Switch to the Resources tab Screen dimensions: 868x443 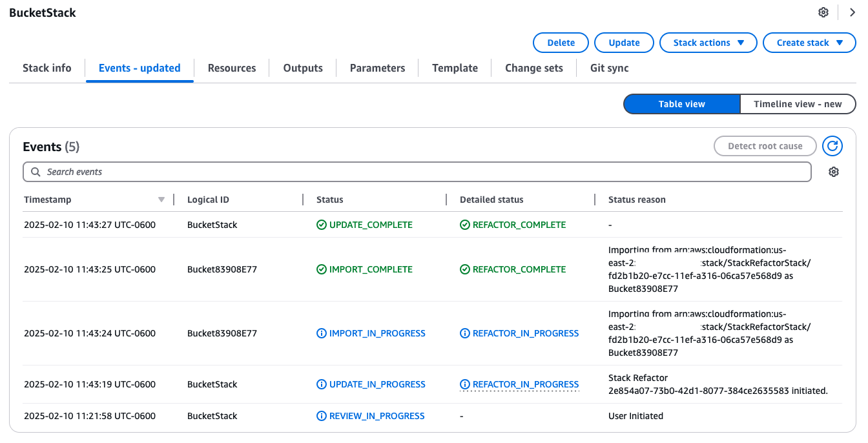(x=232, y=68)
